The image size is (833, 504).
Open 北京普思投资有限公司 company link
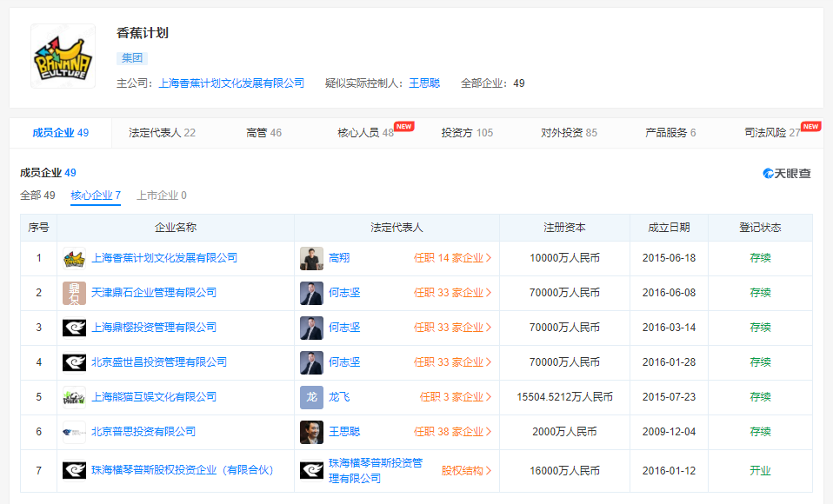point(143,432)
